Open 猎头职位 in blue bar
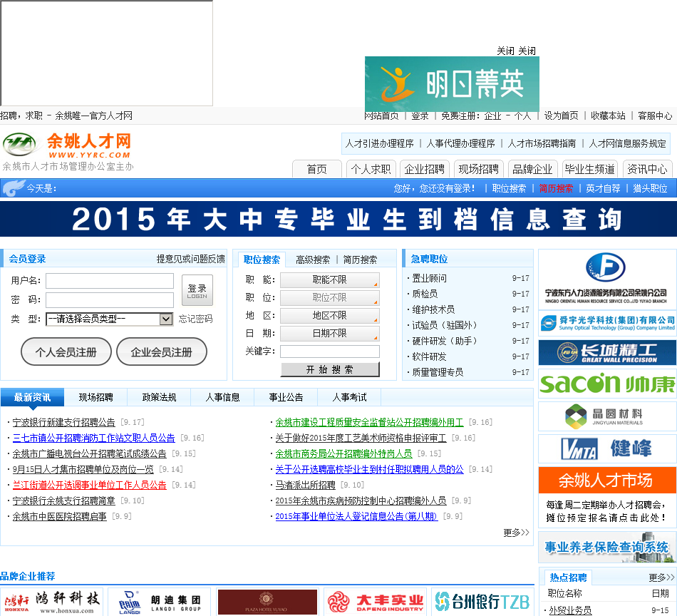The width and height of the screenshot is (677, 616). pos(650,188)
